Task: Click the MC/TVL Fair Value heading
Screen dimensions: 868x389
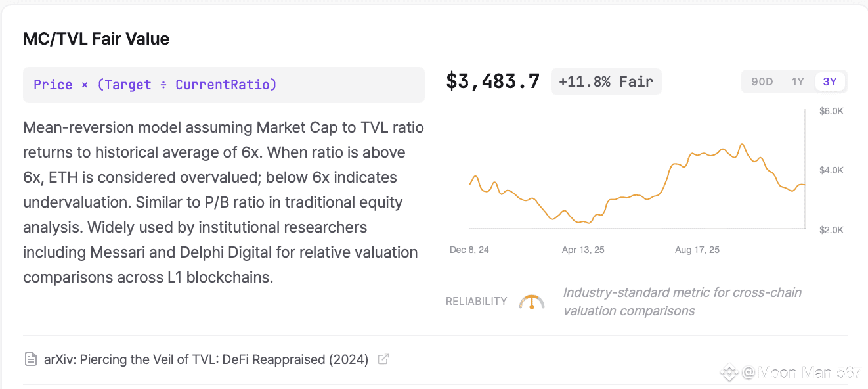Action: tap(96, 39)
